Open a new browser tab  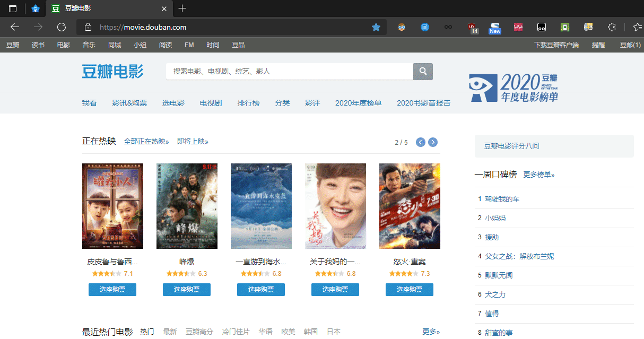click(x=182, y=8)
